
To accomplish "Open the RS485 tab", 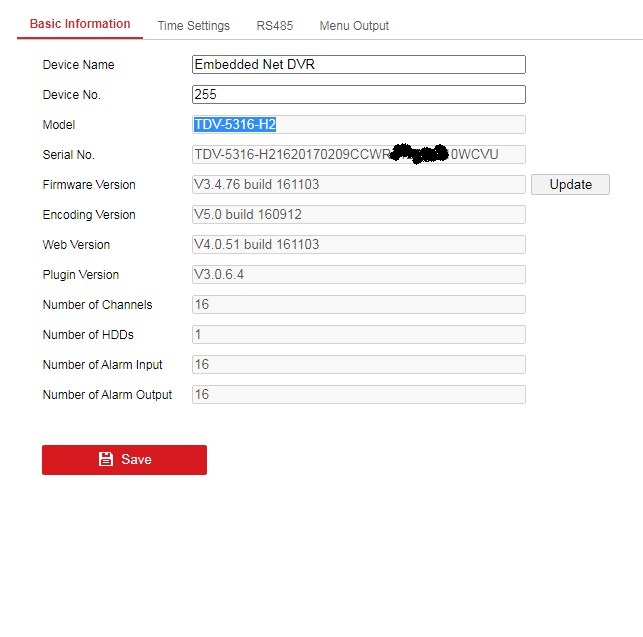I will click(x=274, y=26).
